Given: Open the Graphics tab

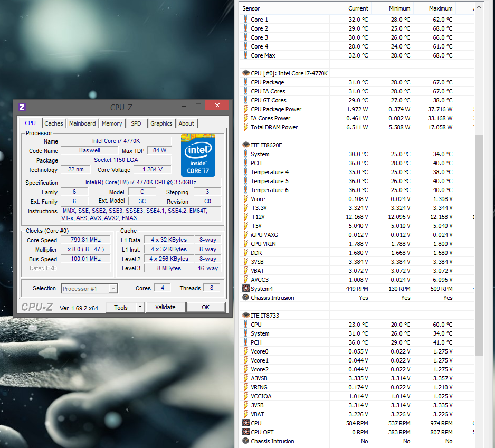Looking at the screenshot, I should pos(161,123).
